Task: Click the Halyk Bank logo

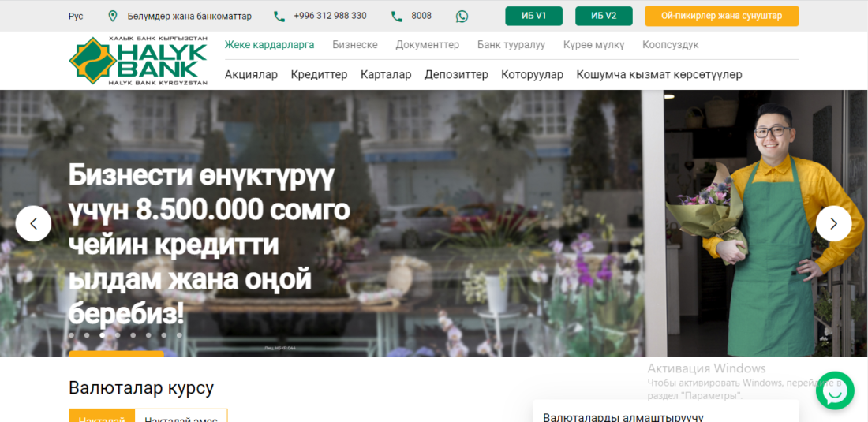Action: (138, 61)
